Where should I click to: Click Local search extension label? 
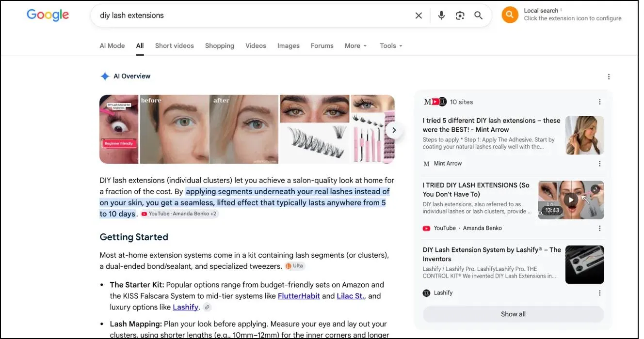point(541,11)
